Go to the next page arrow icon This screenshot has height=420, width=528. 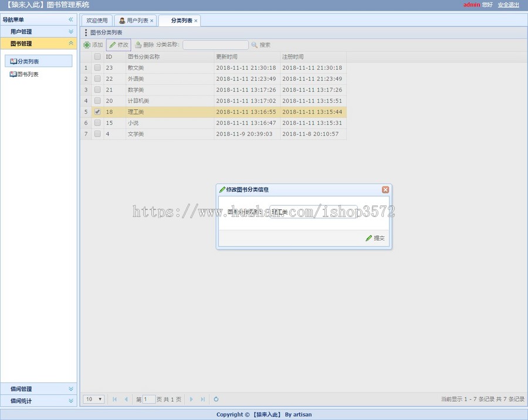click(192, 399)
